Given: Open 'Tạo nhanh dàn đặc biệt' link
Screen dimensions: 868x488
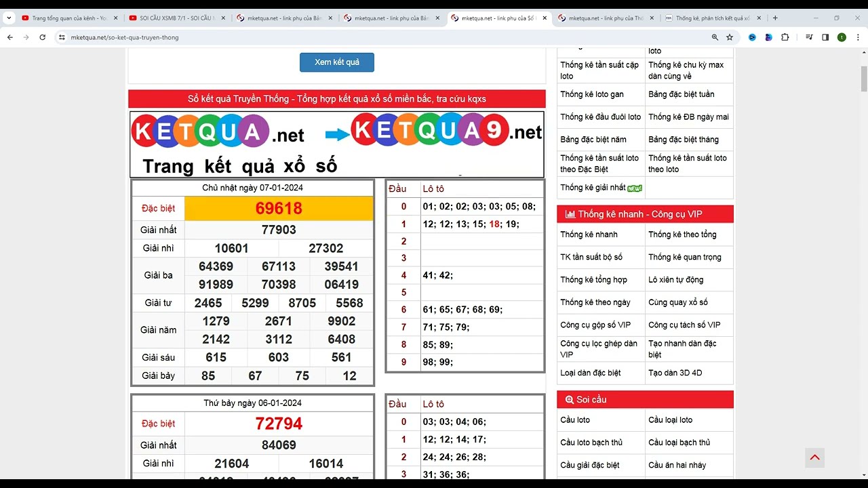Looking at the screenshot, I should [x=682, y=349].
